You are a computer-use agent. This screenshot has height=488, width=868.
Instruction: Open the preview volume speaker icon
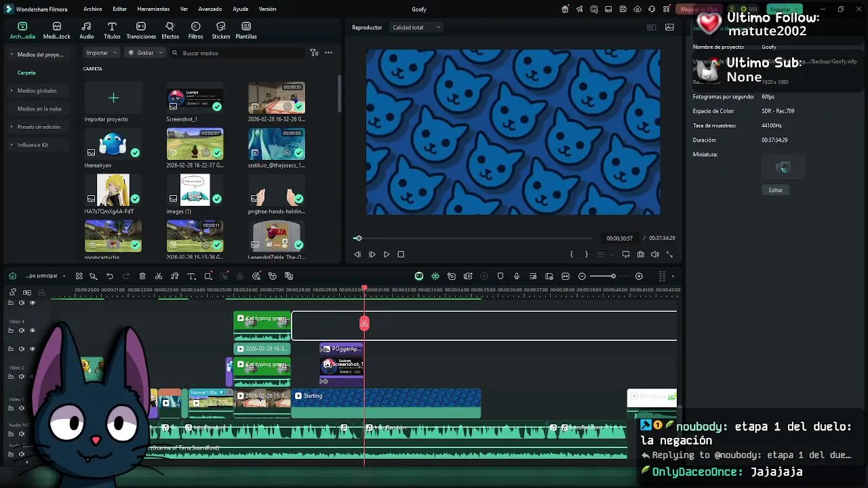click(655, 254)
